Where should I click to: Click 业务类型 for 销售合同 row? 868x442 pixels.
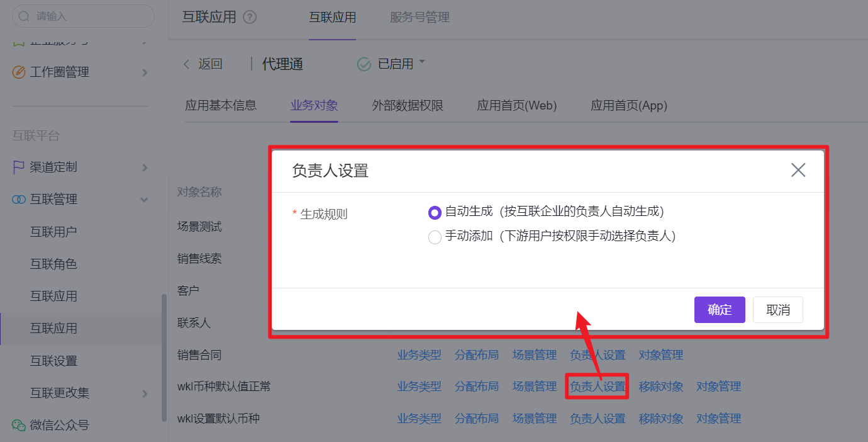coord(419,355)
